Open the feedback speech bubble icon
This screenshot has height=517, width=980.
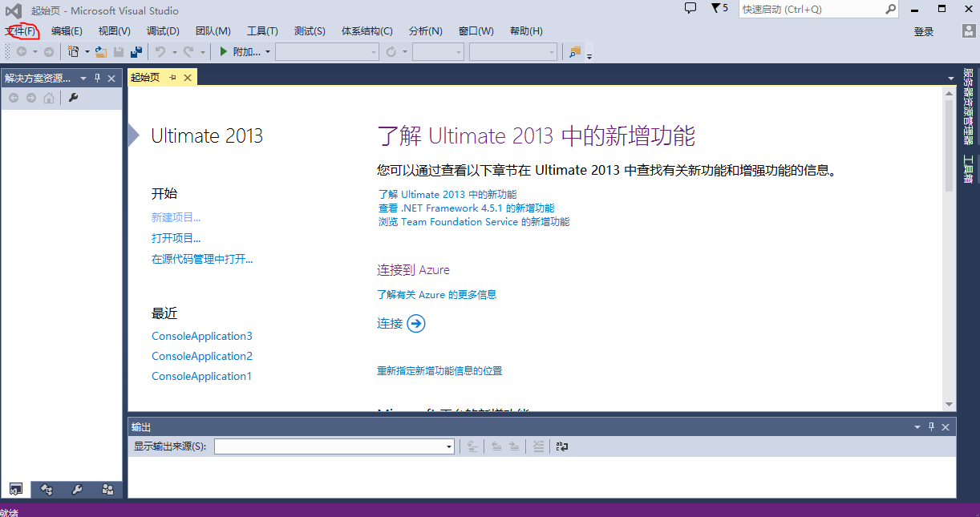690,8
